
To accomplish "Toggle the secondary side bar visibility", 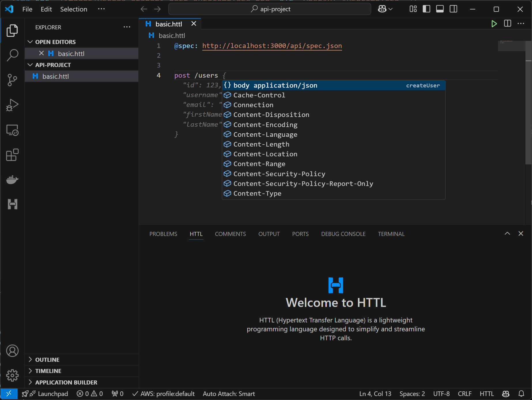I will point(453,9).
